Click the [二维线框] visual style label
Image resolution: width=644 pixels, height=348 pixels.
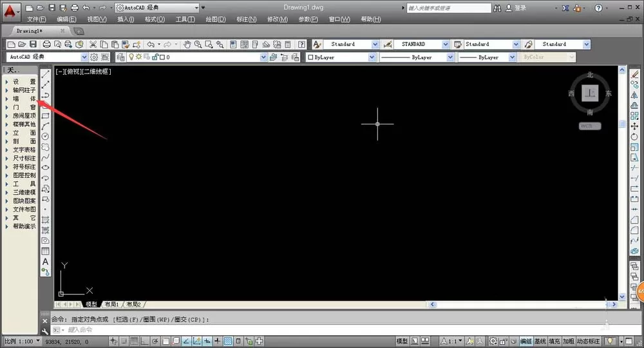tap(97, 72)
